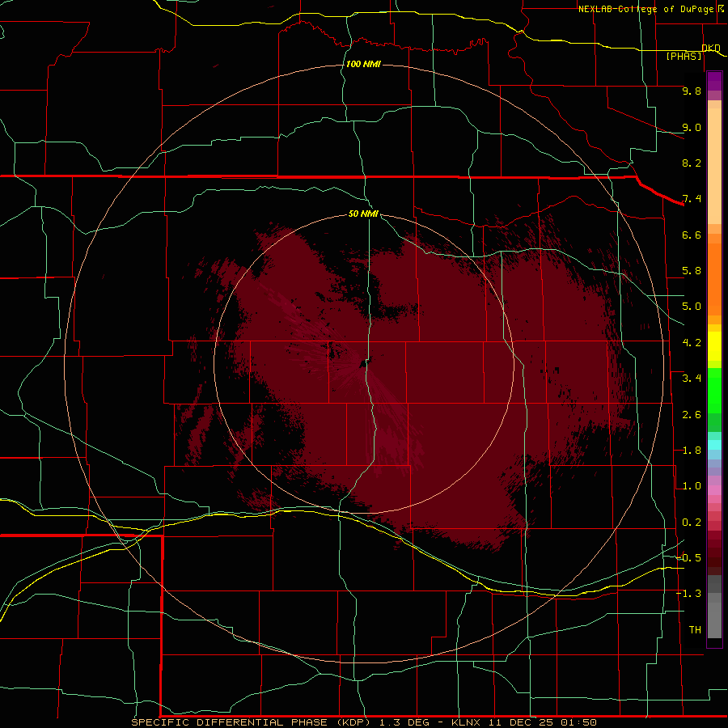728x728 pixels.
Task: Click the 9.0 value on the scale
Action: pyautogui.click(x=692, y=127)
